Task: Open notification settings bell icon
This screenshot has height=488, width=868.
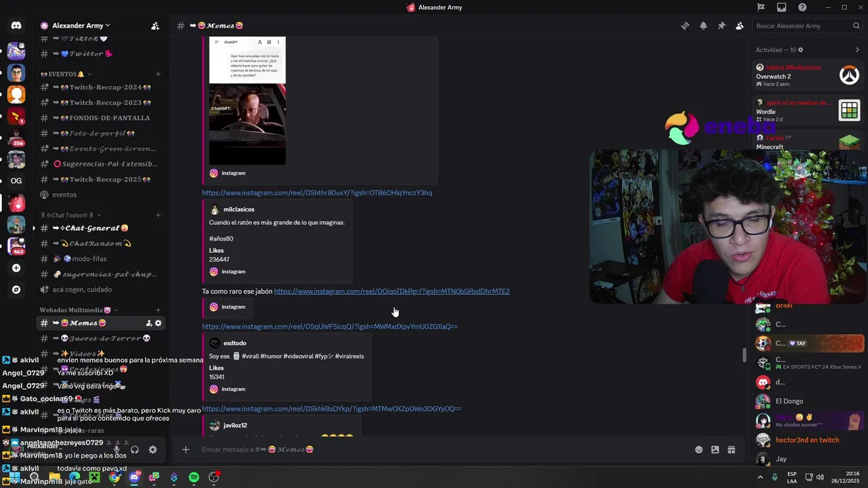Action: 703,26
